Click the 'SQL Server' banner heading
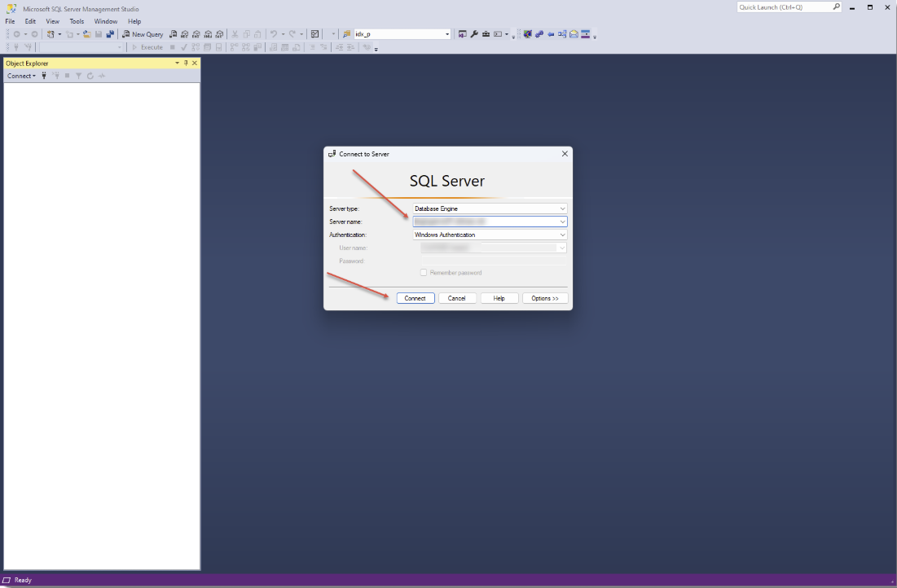Screen dimensions: 897x588 [x=447, y=182]
